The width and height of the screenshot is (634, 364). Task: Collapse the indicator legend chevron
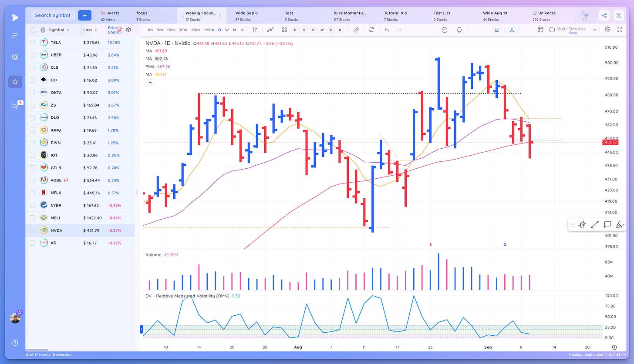click(150, 82)
